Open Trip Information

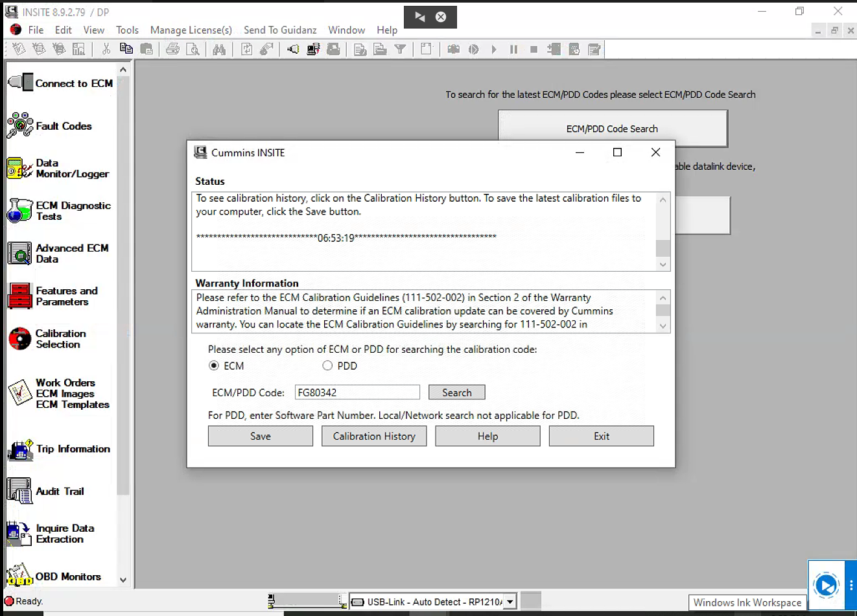point(59,449)
